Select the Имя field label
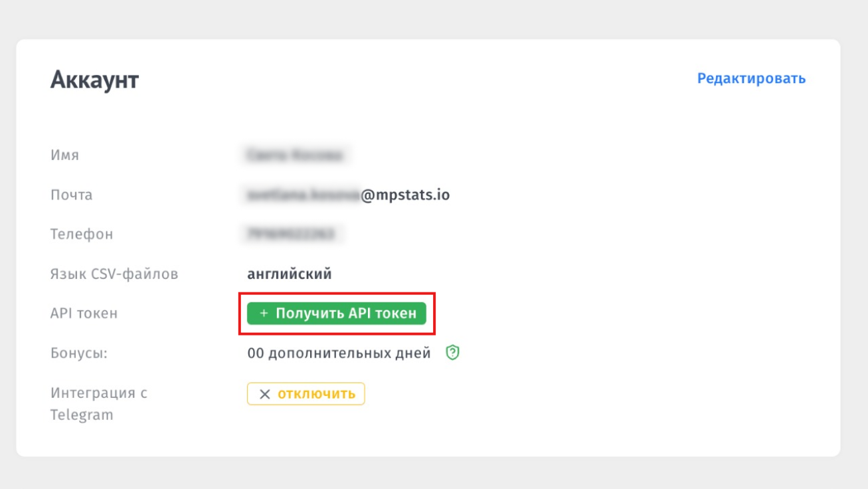Screen dimensions: 868x489 pos(64,155)
